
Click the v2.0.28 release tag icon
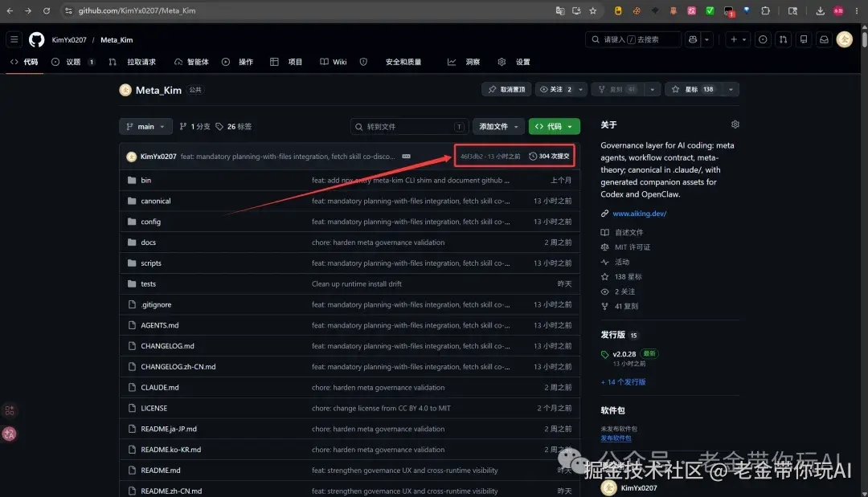point(605,354)
